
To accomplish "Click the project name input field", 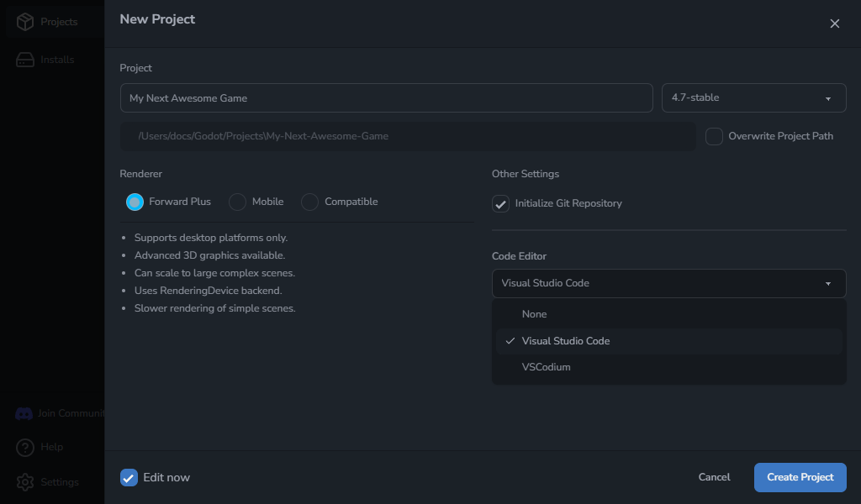I will tap(387, 98).
